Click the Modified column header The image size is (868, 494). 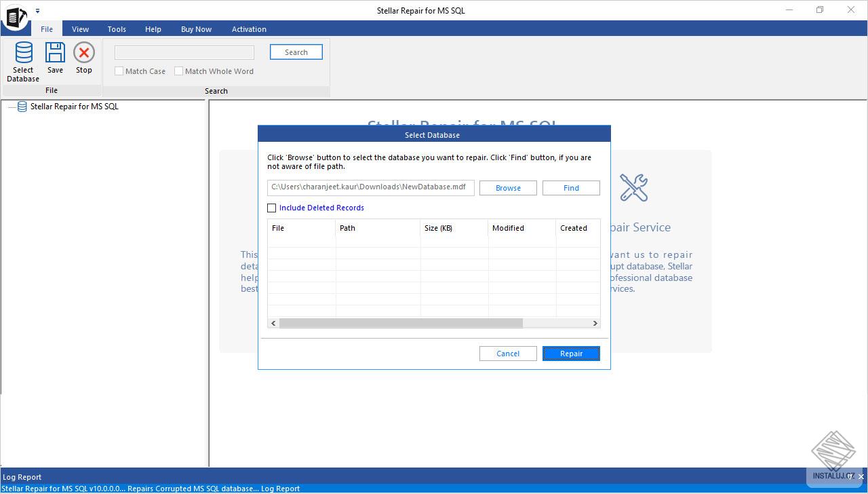click(522, 228)
